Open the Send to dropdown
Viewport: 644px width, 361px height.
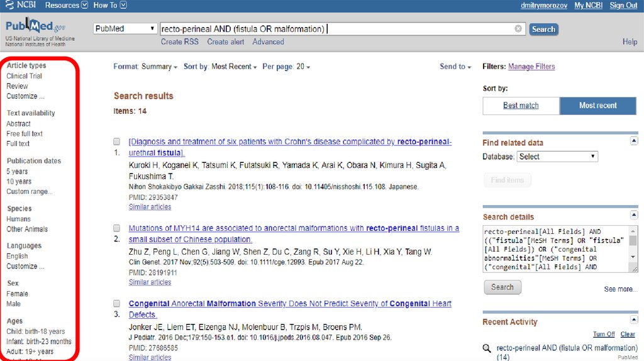point(456,67)
